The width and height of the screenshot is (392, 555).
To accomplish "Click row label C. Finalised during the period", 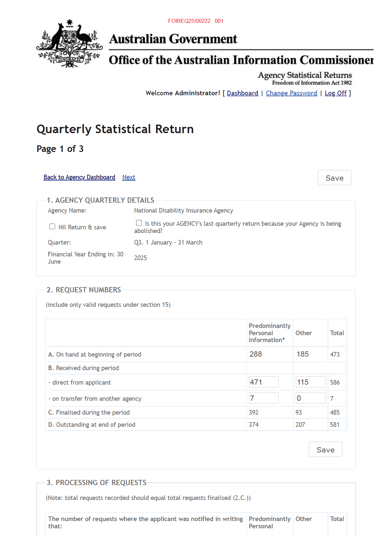I will [89, 412].
